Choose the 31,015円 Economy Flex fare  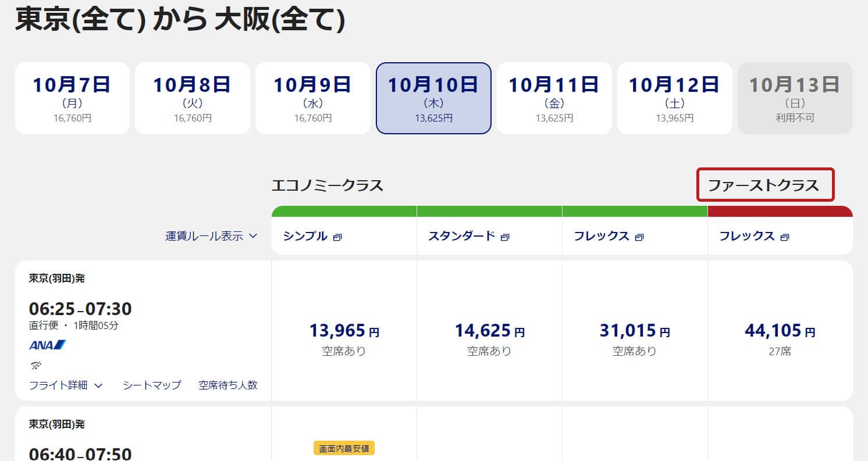(635, 331)
